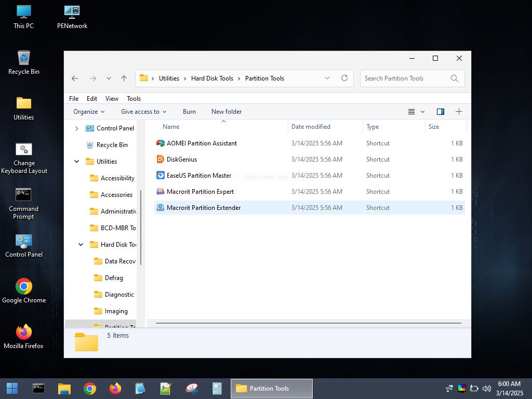
Task: Open the AOMEI Partition Assistant shortcut icon
Action: click(x=160, y=143)
